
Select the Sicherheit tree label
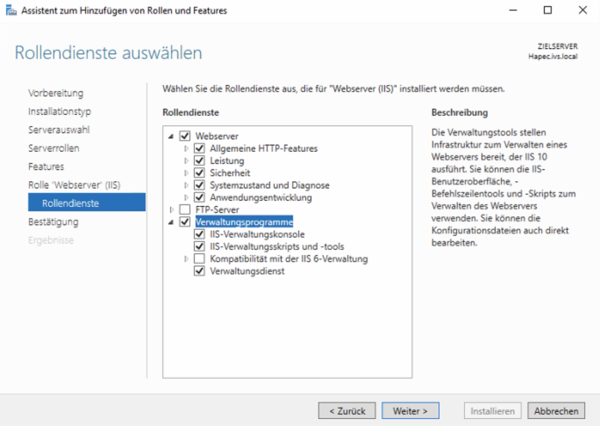[230, 173]
